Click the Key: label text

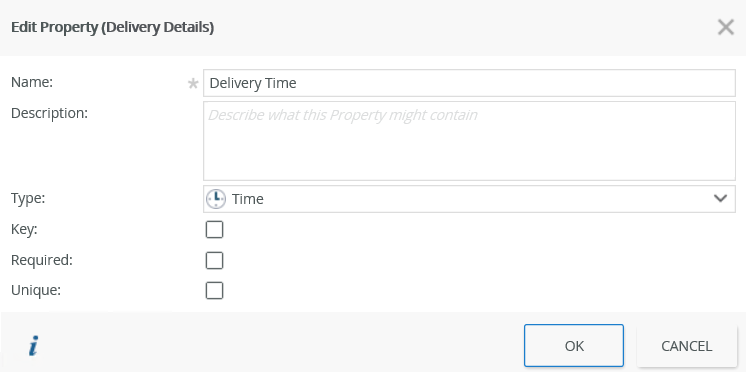click(24, 229)
